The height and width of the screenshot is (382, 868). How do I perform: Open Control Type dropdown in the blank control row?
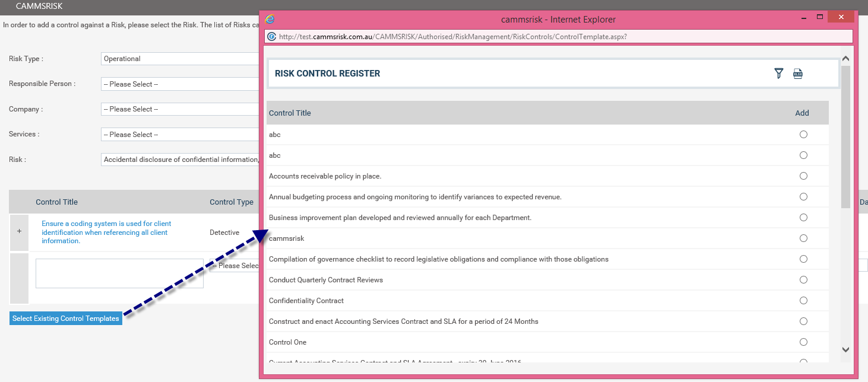(235, 266)
